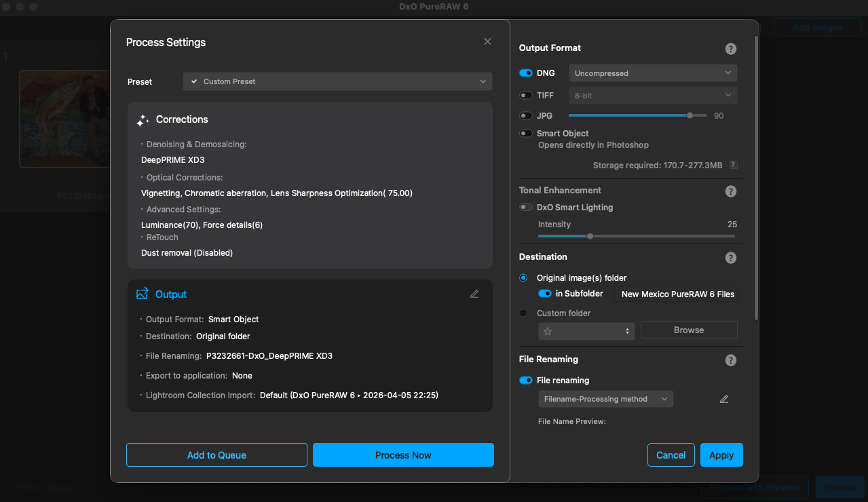Click the Corrections sparkle icon

[x=143, y=119]
